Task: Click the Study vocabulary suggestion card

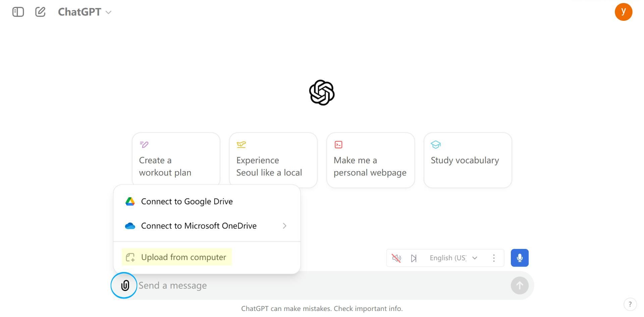Action: 468,160
